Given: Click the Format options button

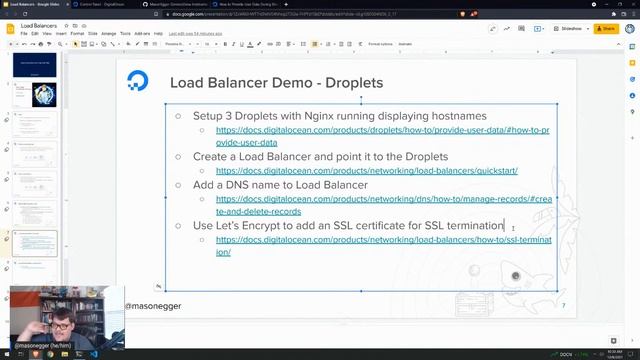Looking at the screenshot, I should tap(380, 44).
